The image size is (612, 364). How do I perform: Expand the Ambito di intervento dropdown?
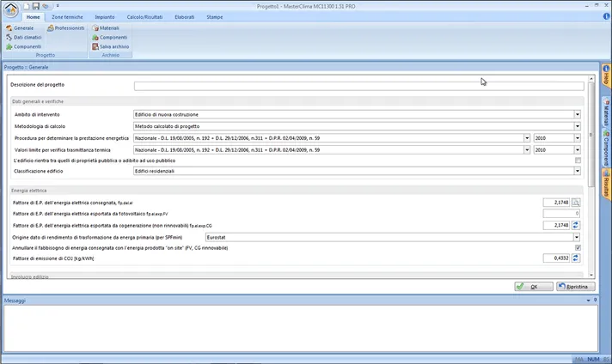(x=578, y=114)
